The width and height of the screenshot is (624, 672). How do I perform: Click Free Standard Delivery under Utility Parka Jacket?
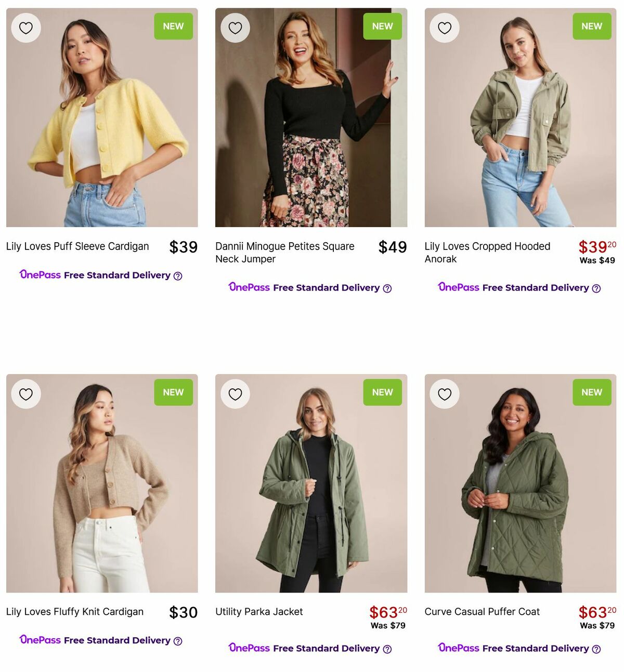pos(326,649)
